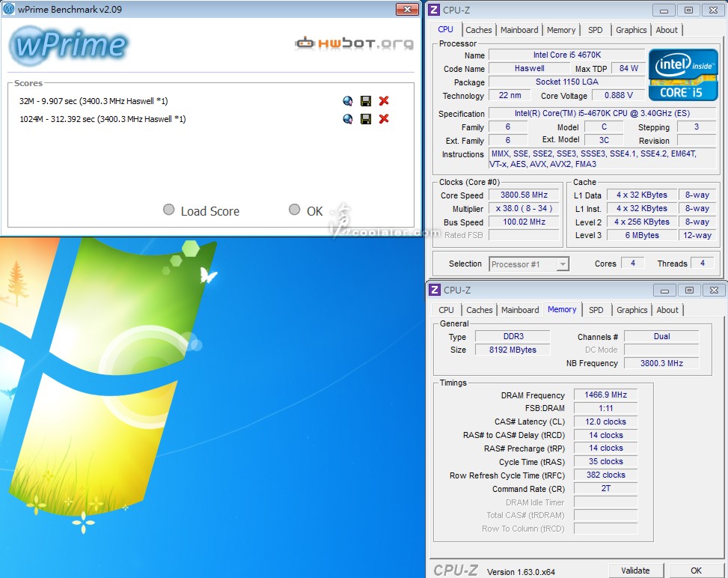
Task: Click the memory Type value DDR3
Action: point(513,336)
